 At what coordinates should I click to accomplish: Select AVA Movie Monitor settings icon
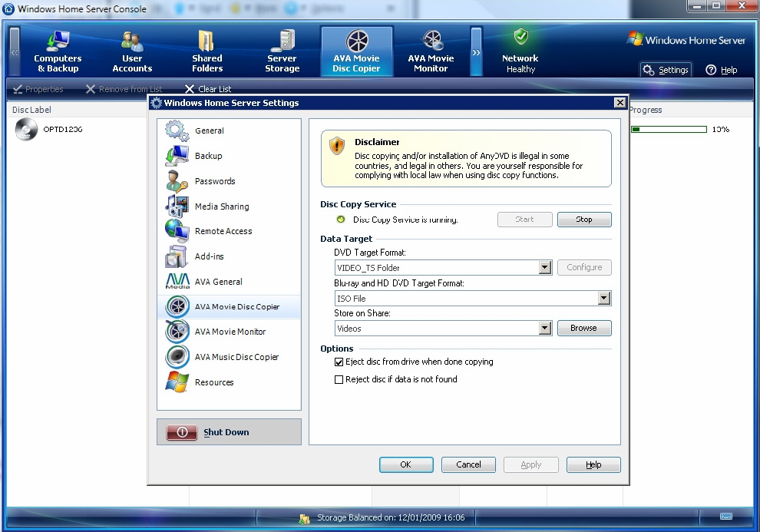coord(177,332)
